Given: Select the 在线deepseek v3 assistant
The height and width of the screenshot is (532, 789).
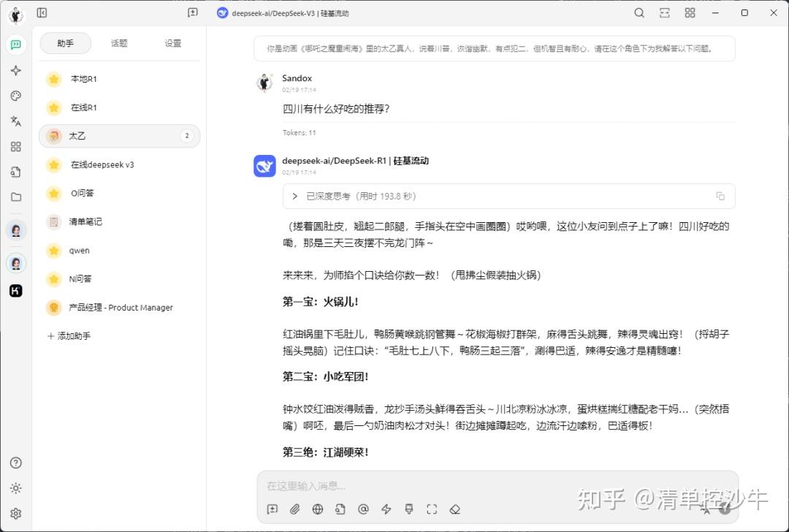Looking at the screenshot, I should coord(119,164).
